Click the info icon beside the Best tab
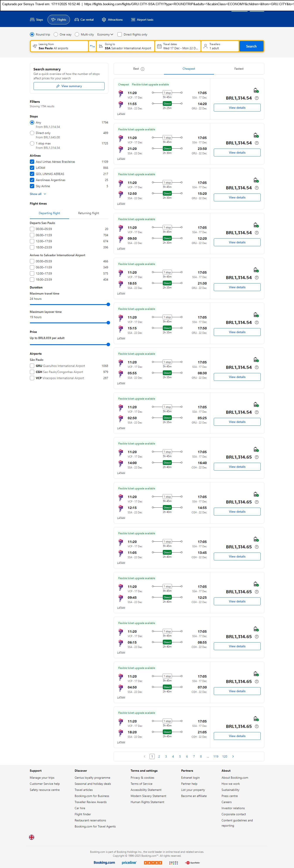 tap(142, 69)
